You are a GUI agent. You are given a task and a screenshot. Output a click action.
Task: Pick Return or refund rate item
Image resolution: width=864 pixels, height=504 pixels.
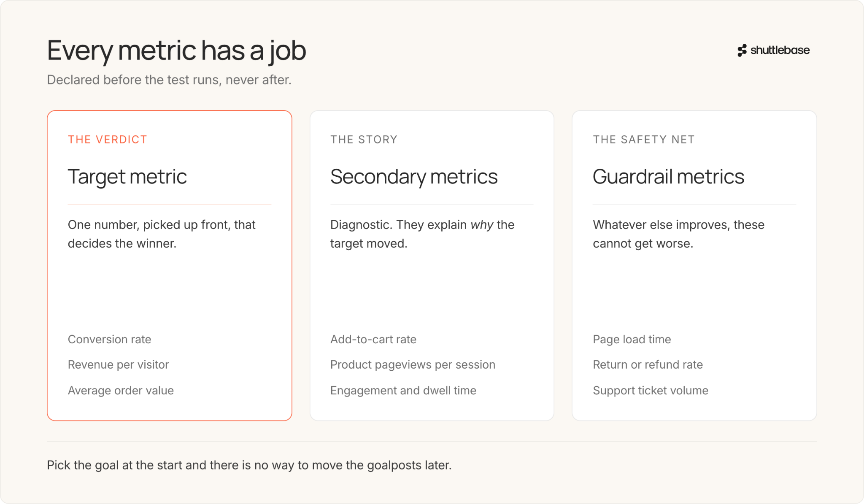point(648,365)
